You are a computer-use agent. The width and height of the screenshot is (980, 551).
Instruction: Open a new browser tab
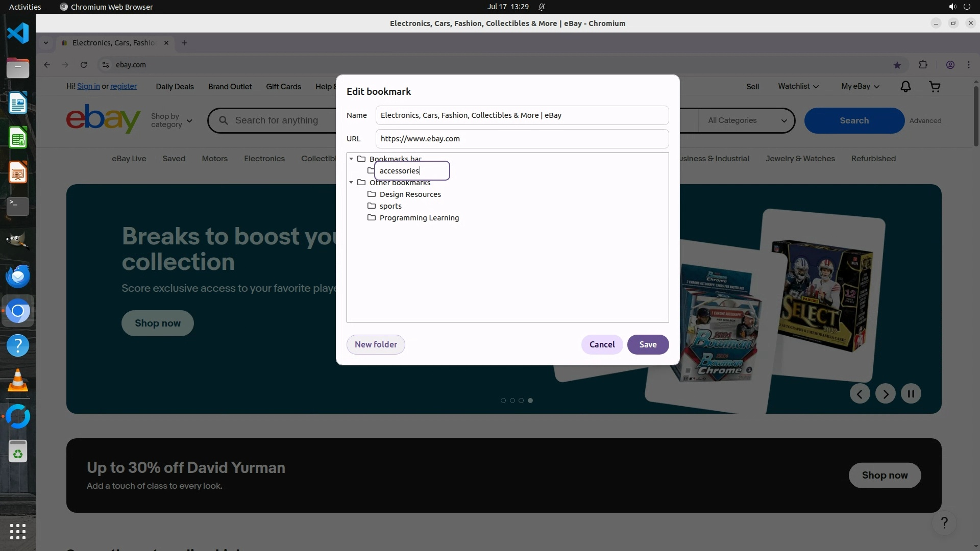pos(185,43)
